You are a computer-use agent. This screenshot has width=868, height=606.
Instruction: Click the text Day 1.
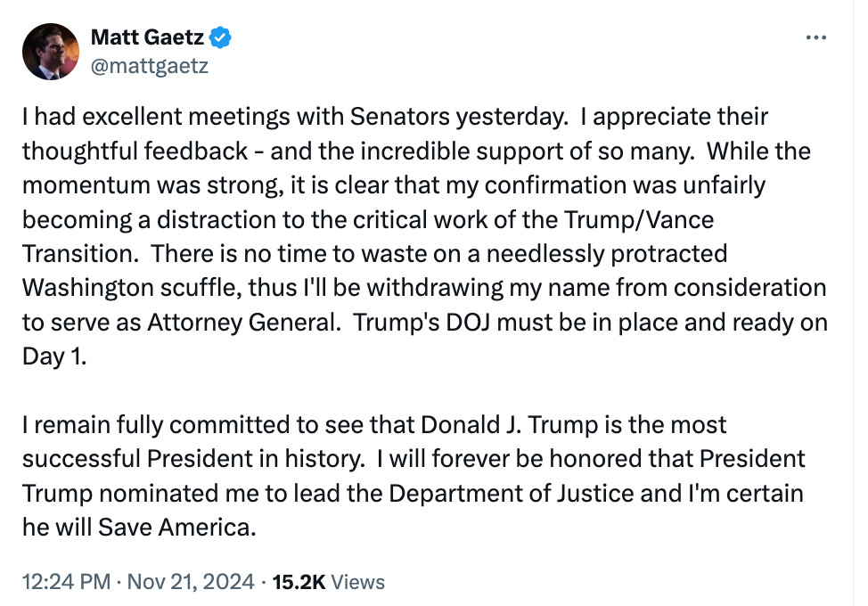click(54, 356)
